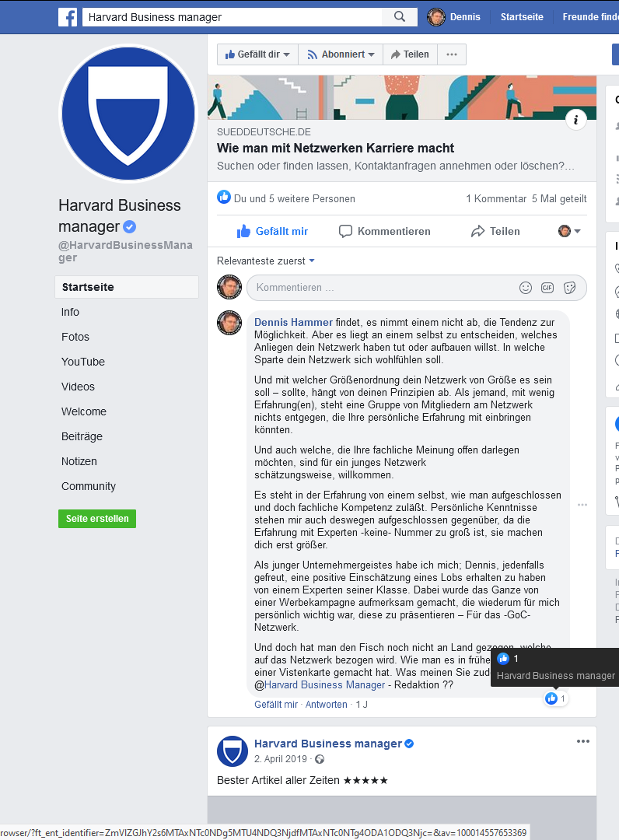This screenshot has width=619, height=840.
Task: Open the Dennis Hammer profile link
Action: (293, 323)
